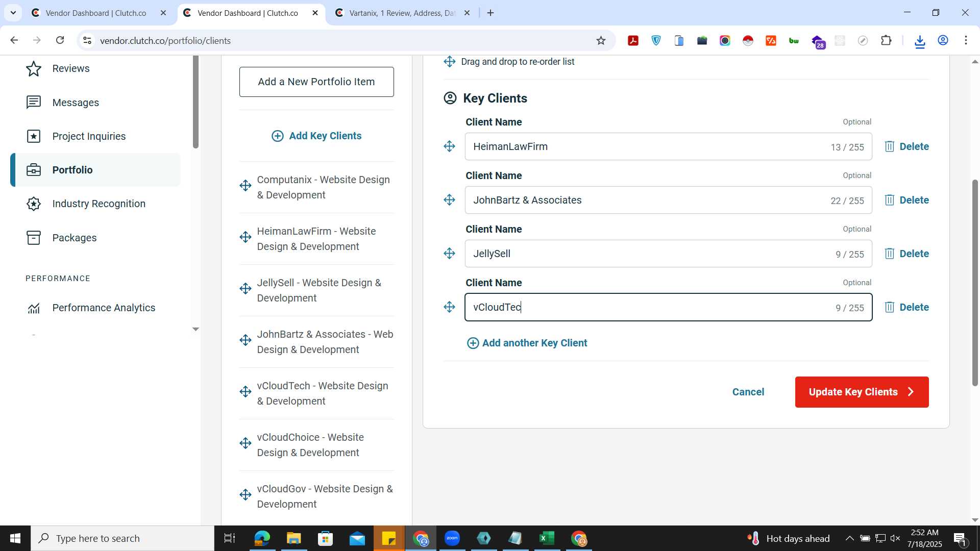The image size is (980, 551).
Task: Show hidden system tray icons
Action: coord(849,538)
